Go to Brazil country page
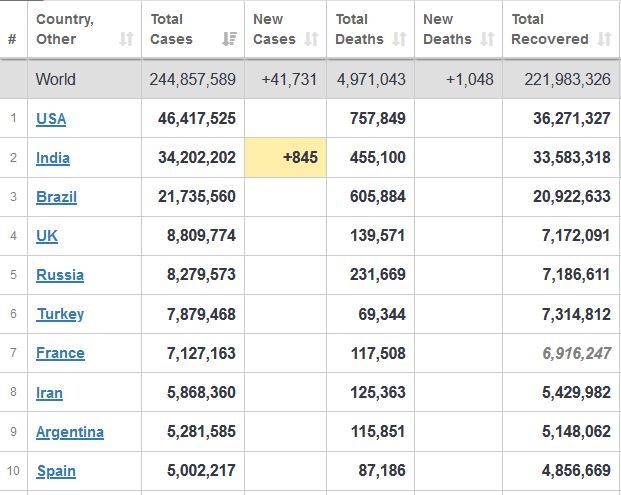Image resolution: width=621 pixels, height=495 pixels. pyautogui.click(x=56, y=196)
